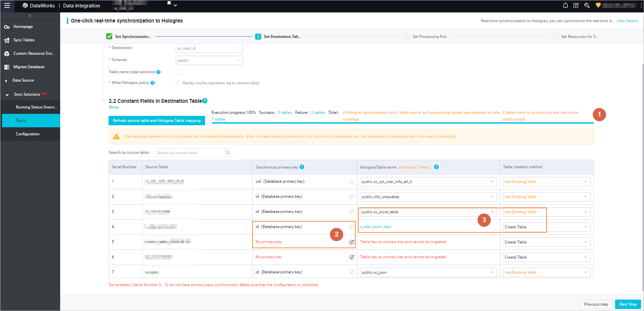Viewport: 644px width, 311px height.
Task: Go to Homepage in sidebar
Action: click(x=23, y=27)
